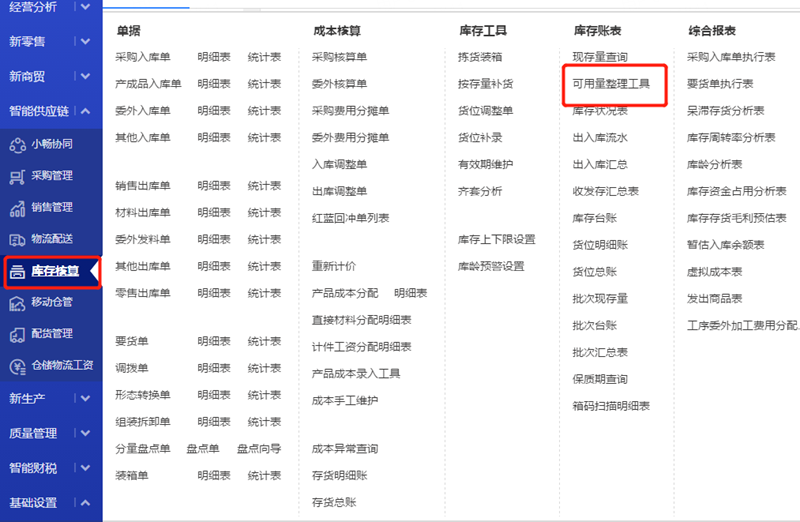Open 虚拟成本表 report
Viewport: 800px width, 522px height.
714,272
